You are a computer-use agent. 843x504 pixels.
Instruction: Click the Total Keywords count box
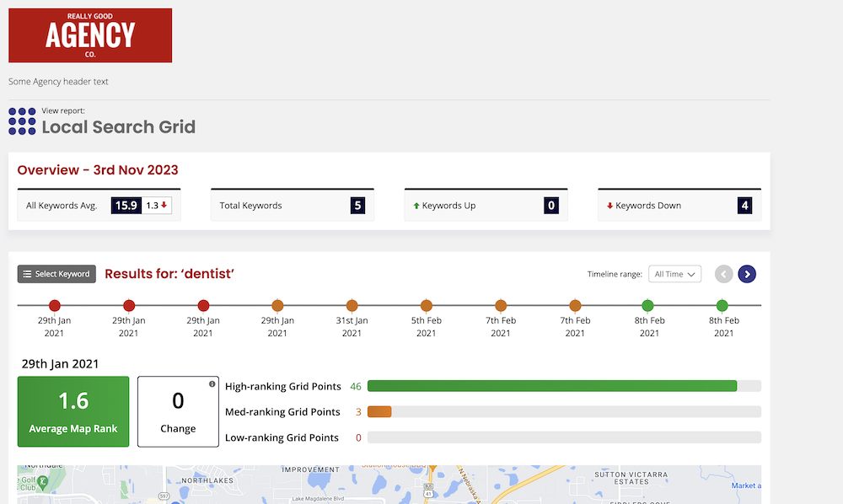click(x=357, y=206)
